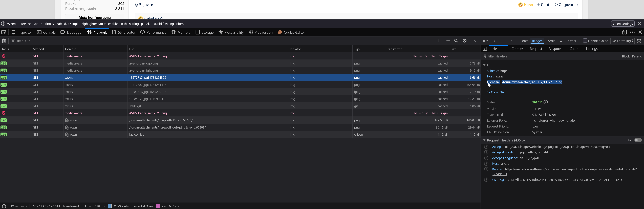644x209 pixels.
Task: Show help for User-Agent header
Action: click(x=486, y=180)
